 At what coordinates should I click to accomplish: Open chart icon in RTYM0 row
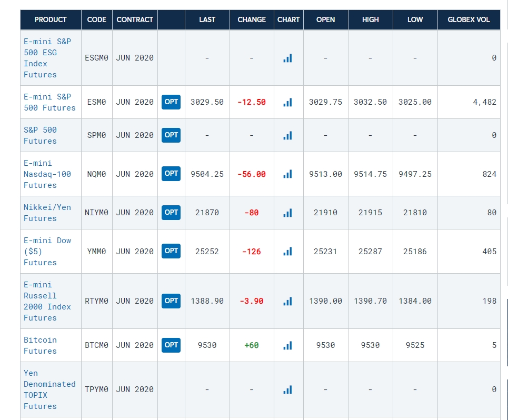coord(288,301)
